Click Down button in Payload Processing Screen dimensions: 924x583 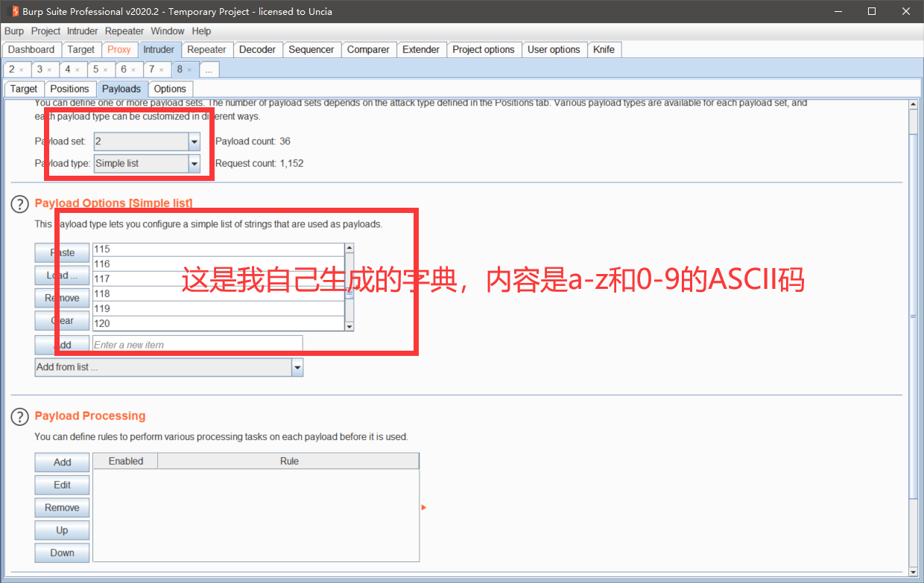(x=62, y=553)
